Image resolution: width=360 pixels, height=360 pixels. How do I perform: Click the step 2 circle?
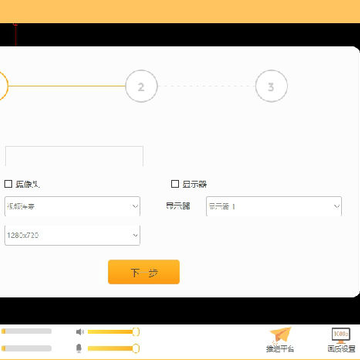tap(141, 86)
